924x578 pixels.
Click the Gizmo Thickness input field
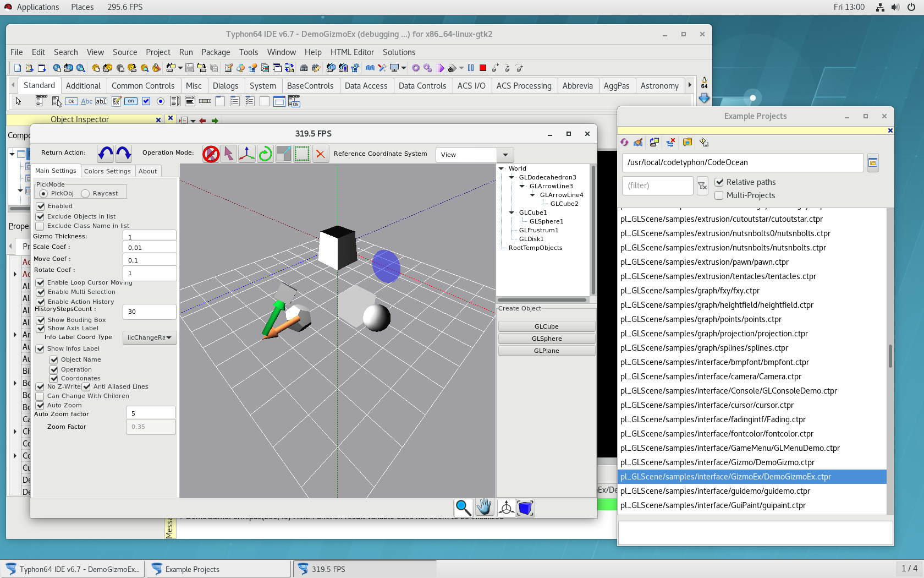click(149, 236)
